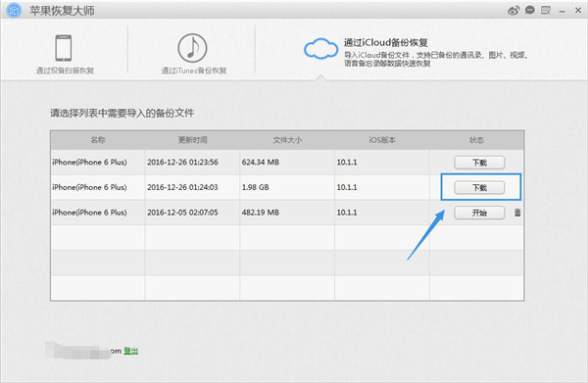
Task: Select the phone device scan recovery icon
Action: point(64,48)
